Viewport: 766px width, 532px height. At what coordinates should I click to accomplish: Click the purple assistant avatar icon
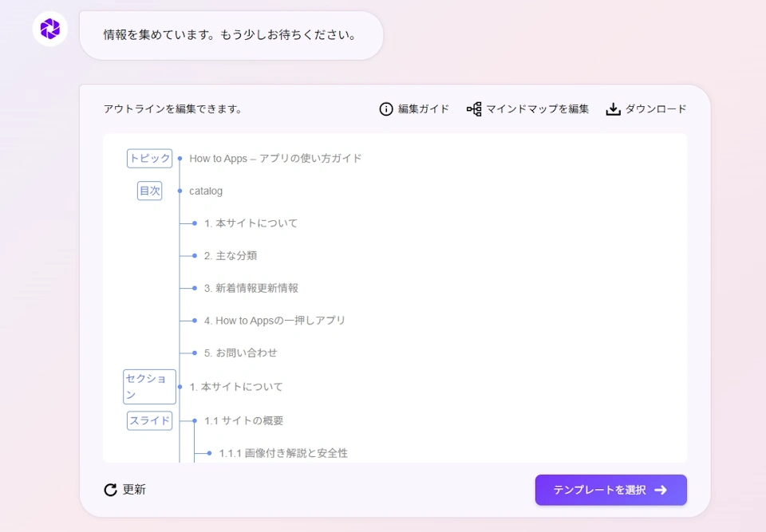[50, 29]
